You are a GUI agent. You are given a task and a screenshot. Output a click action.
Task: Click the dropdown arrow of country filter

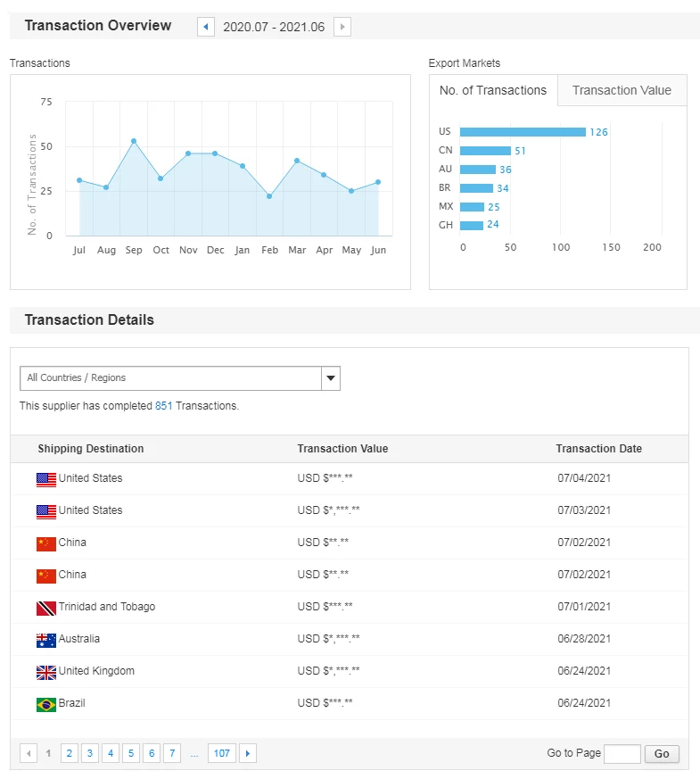tap(331, 378)
